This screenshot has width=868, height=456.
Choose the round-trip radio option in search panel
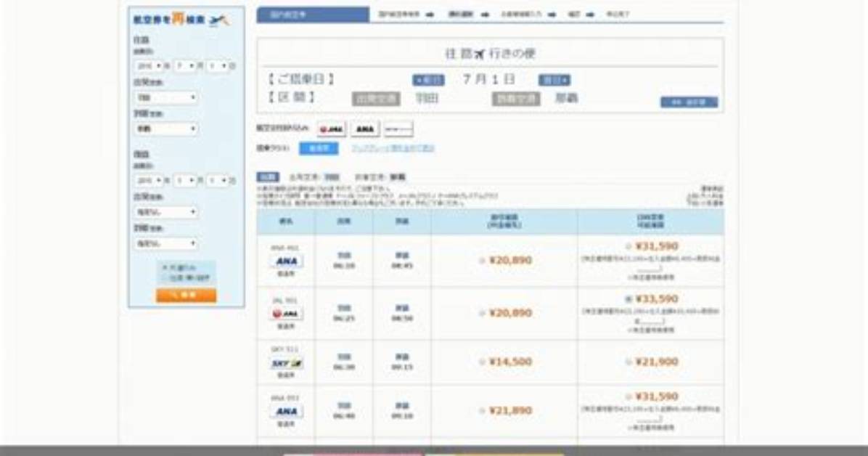point(165,277)
